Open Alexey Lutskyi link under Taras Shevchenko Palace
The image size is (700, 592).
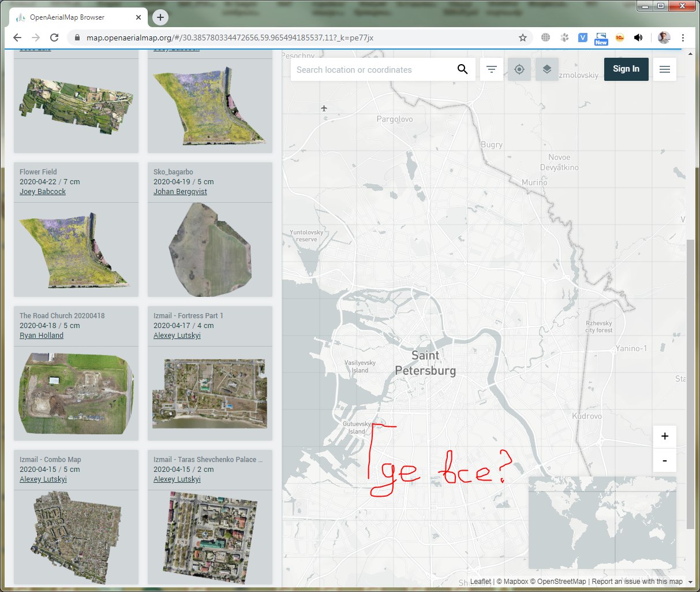[177, 479]
